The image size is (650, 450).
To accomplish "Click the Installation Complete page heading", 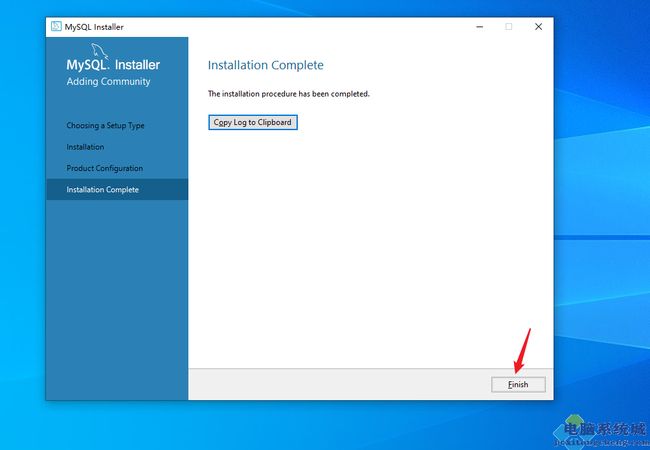I will [x=266, y=65].
